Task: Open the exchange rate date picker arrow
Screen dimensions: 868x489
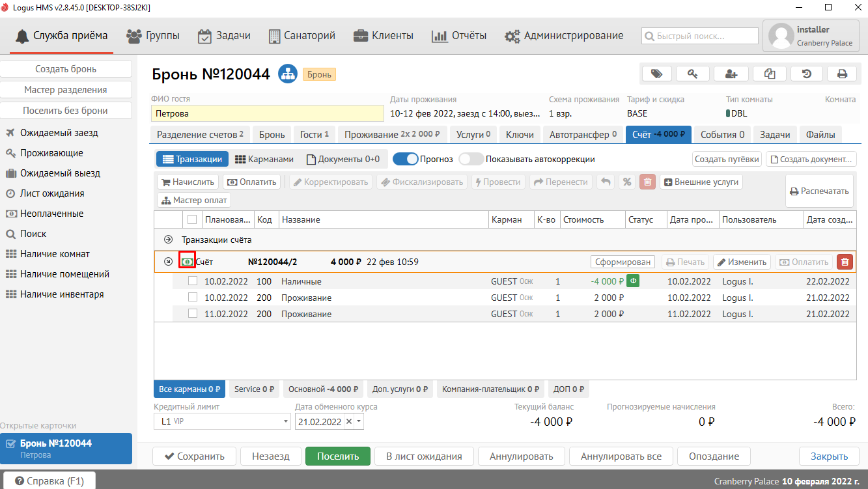Action: coord(359,422)
